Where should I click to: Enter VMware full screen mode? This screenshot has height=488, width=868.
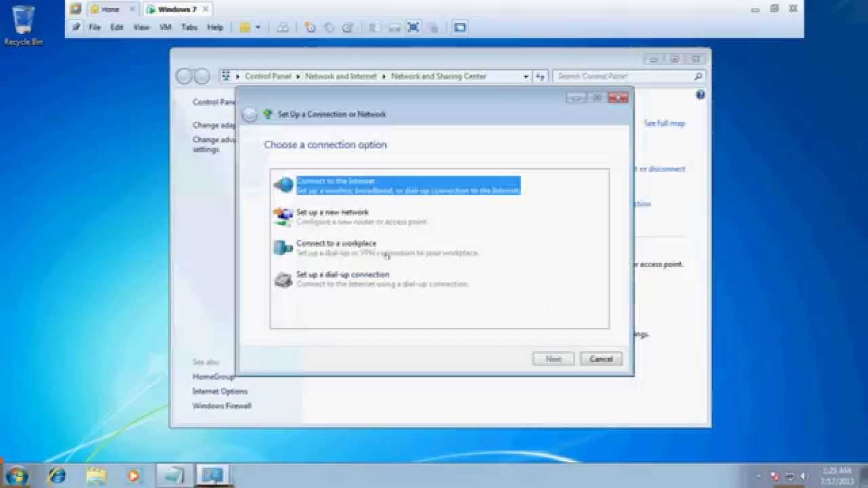[x=413, y=27]
